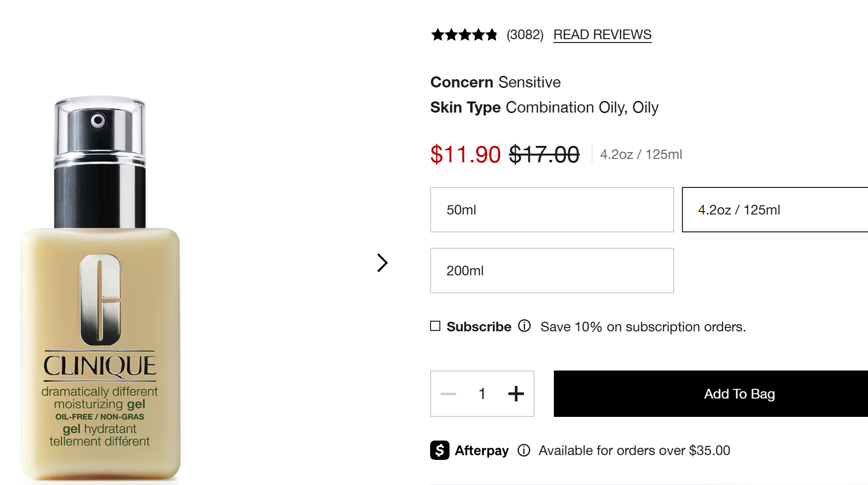This screenshot has width=868, height=485.
Task: Open the Afterpay info icon
Action: pos(524,450)
